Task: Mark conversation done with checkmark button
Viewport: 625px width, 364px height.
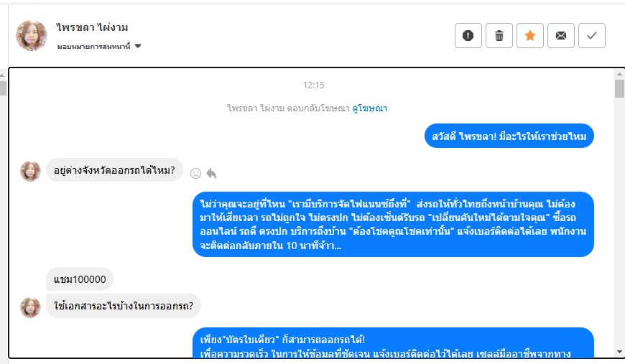Action: pyautogui.click(x=591, y=35)
